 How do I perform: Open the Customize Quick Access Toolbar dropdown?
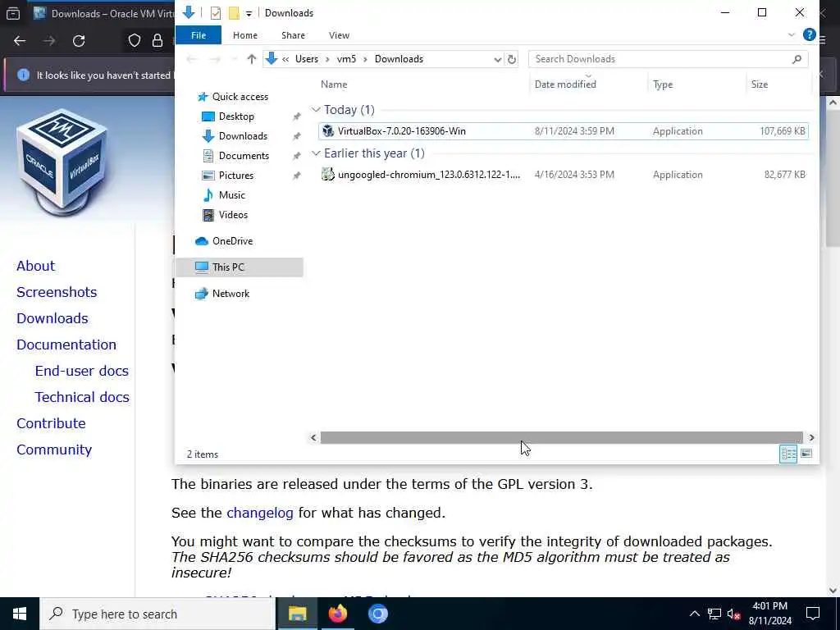click(x=249, y=13)
